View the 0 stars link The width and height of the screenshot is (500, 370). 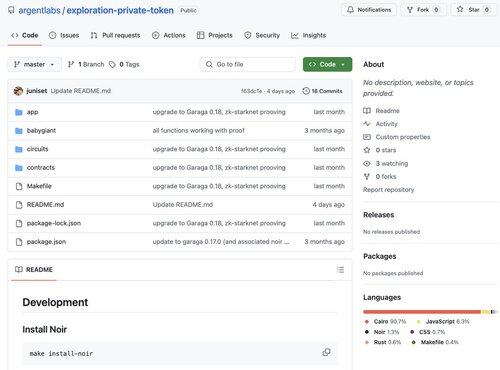coord(380,150)
